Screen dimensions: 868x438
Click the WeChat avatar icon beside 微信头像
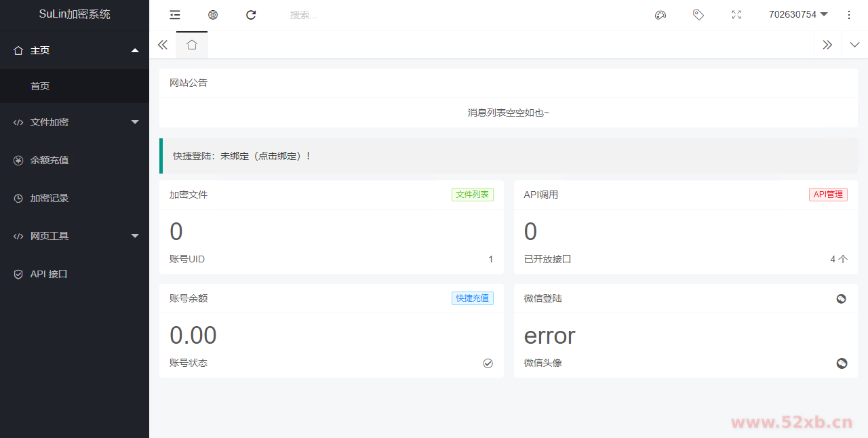point(842,363)
